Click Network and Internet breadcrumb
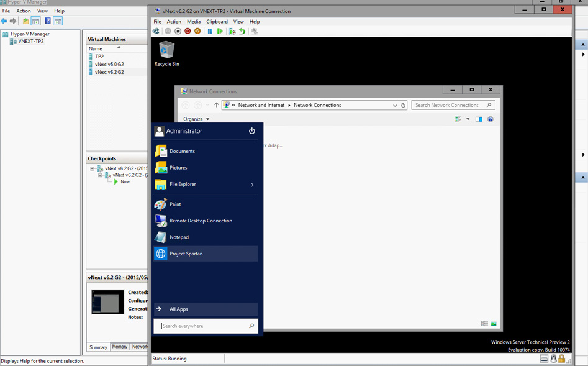The height and width of the screenshot is (366, 588). tap(261, 105)
